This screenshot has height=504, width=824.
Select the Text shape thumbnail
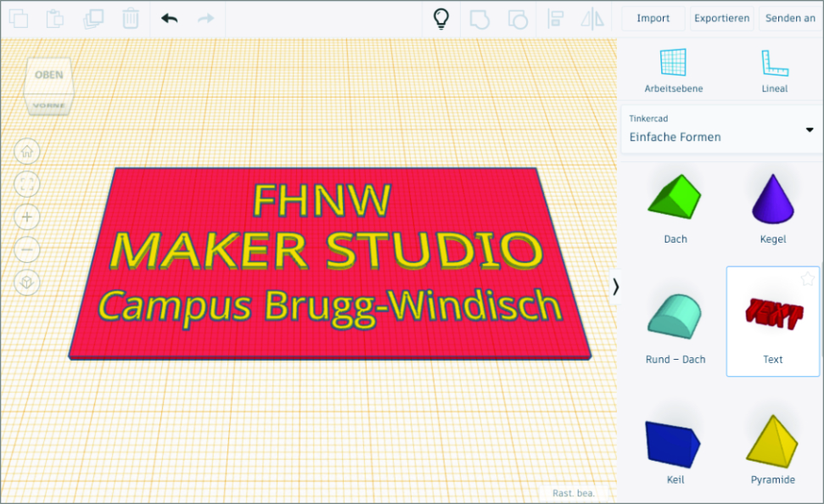[772, 320]
